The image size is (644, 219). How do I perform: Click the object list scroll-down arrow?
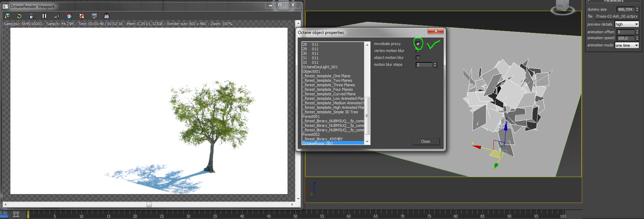(367, 141)
